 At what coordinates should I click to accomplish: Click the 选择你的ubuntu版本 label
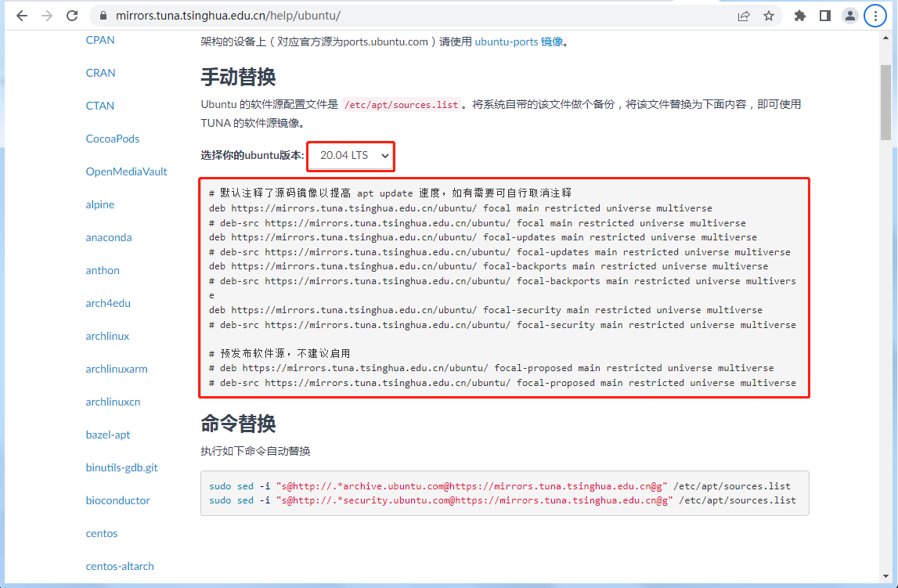(252, 156)
